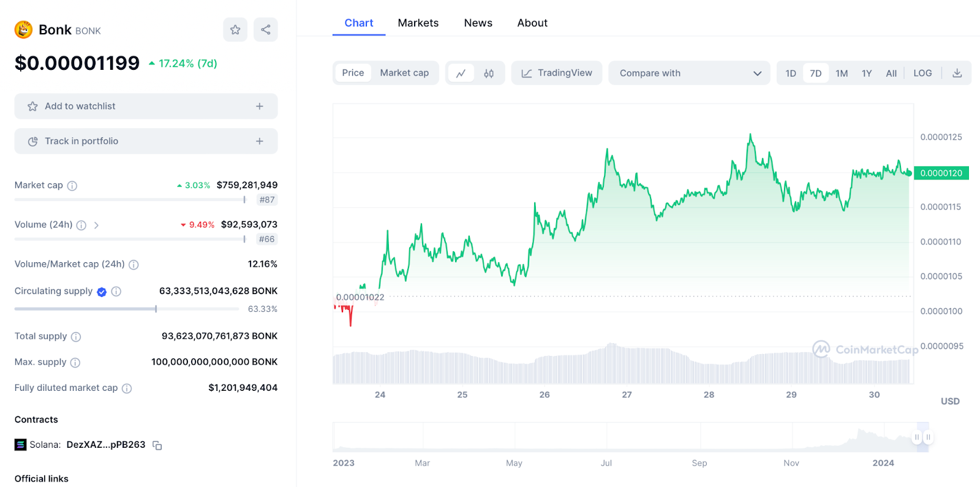Open TradingView chart
Screen dimensions: 980x487
[x=557, y=73]
